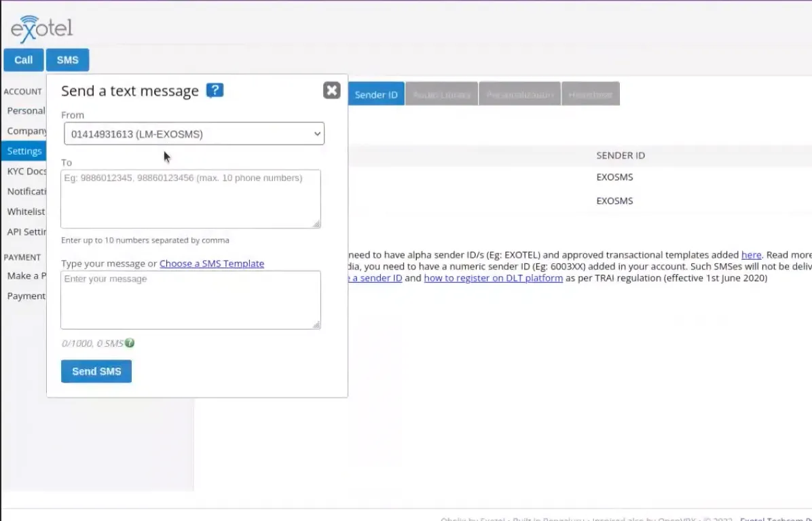Click the first EXOSMS table cell
Image resolution: width=812 pixels, height=521 pixels.
pos(614,177)
